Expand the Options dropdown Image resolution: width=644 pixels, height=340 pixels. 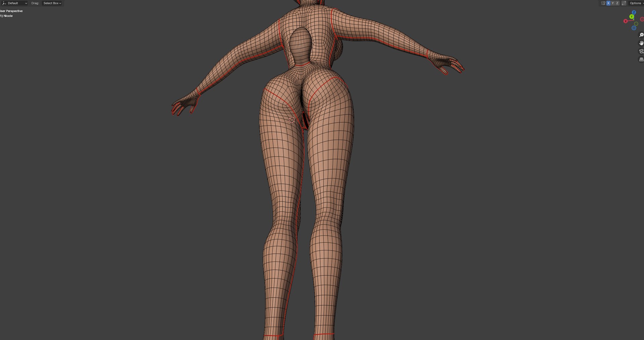pyautogui.click(x=636, y=3)
